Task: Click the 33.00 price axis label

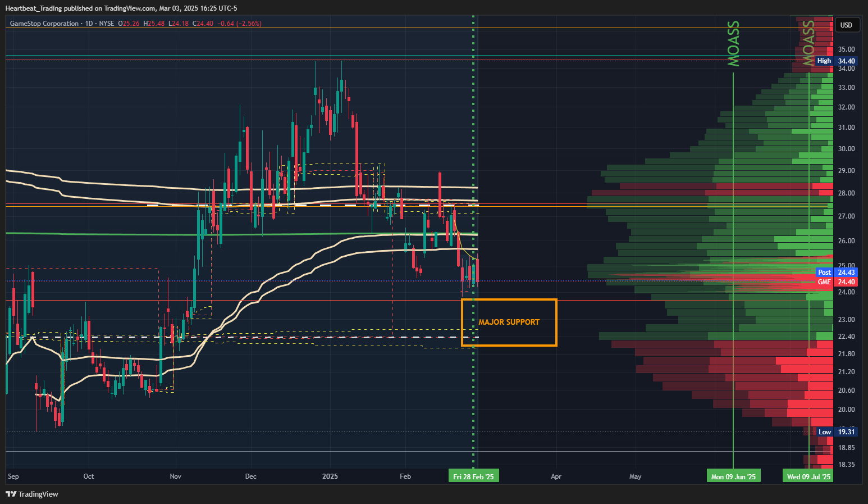Action: (846, 88)
